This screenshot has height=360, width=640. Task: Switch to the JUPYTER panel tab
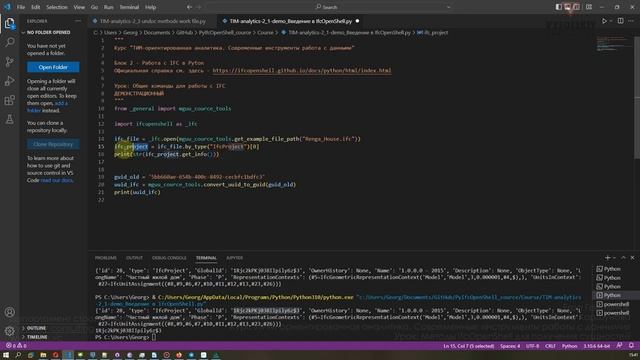click(234, 258)
